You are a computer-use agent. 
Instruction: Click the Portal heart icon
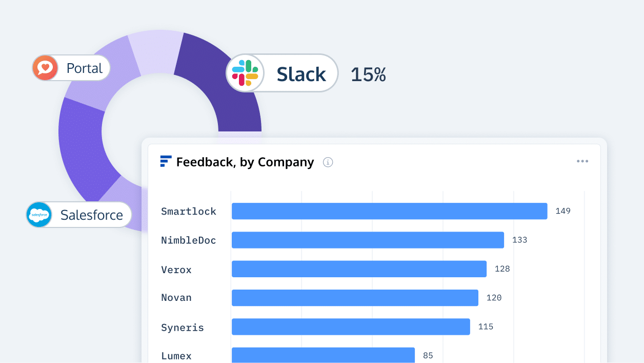click(45, 68)
